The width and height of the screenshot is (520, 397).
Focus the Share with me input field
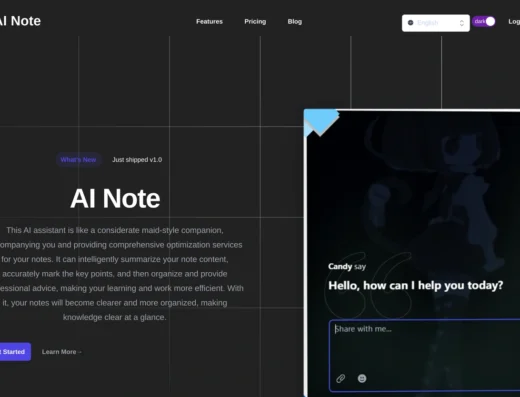(424, 355)
